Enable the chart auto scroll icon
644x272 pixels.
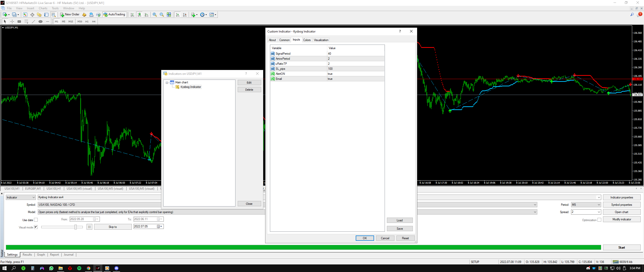178,15
